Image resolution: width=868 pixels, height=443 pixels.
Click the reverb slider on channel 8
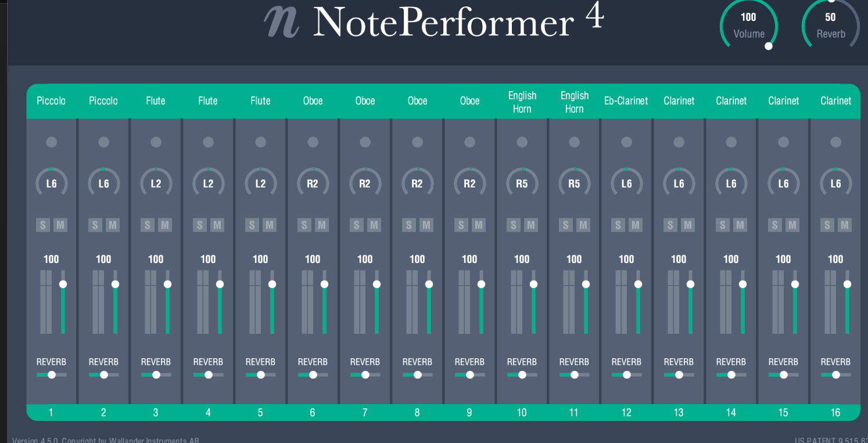[418, 374]
